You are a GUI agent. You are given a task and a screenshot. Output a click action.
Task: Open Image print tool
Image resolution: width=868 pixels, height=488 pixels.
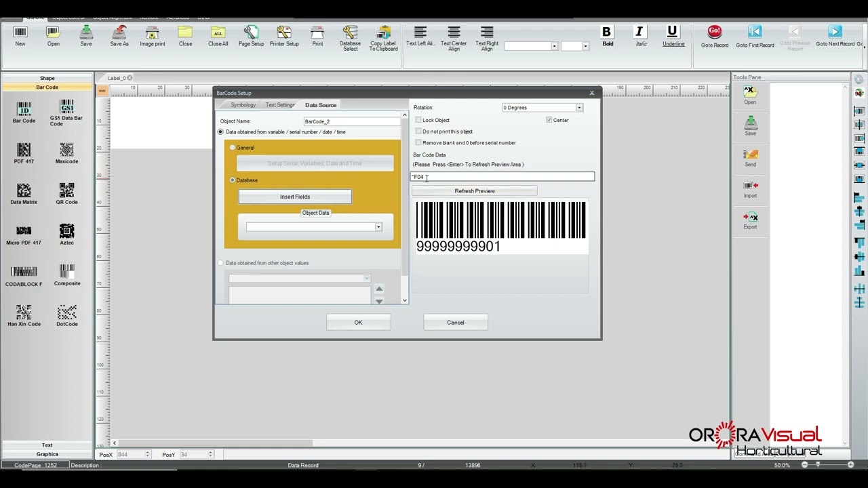click(153, 36)
